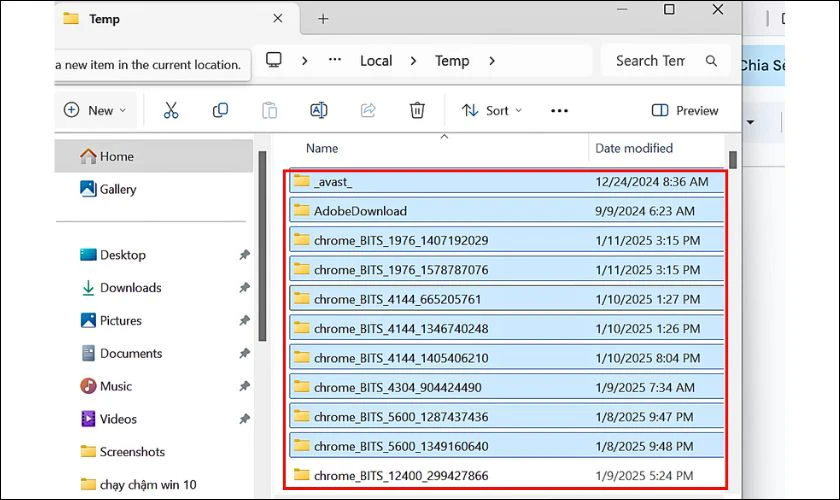The image size is (840, 500).
Task: Select folder chrome_BITS_1976_1407192029
Action: pyautogui.click(x=507, y=240)
